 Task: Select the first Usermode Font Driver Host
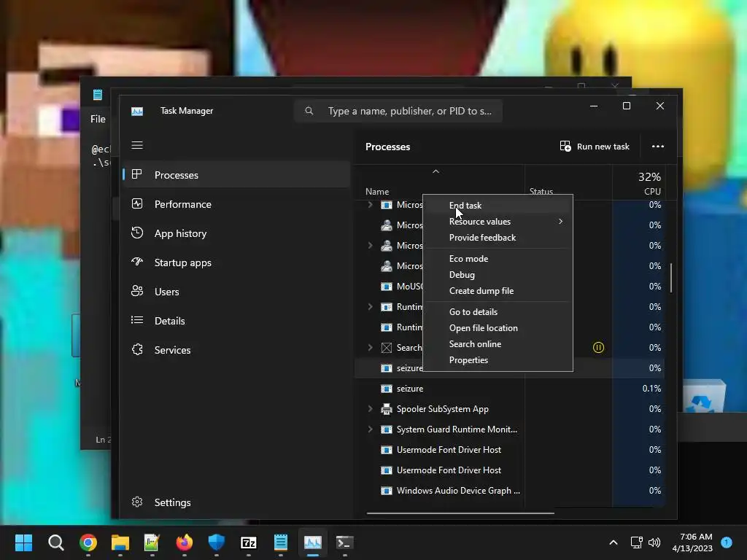(x=509, y=449)
